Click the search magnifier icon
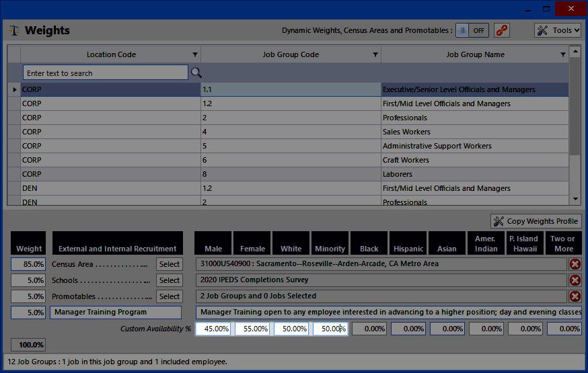 pos(196,73)
